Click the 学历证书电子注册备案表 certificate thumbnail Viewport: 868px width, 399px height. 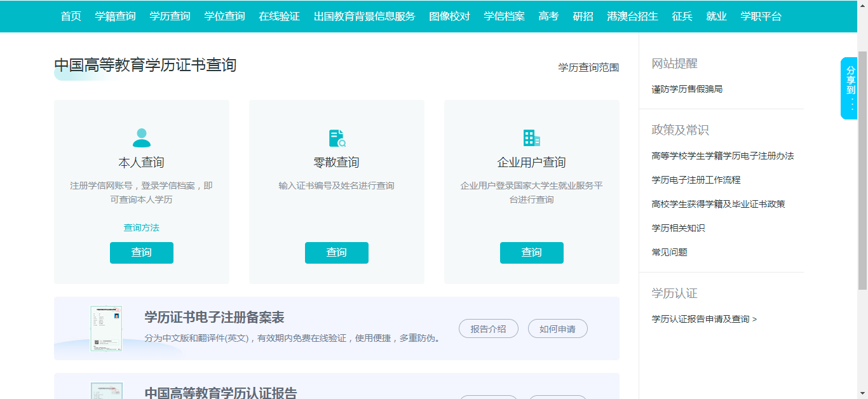point(107,328)
